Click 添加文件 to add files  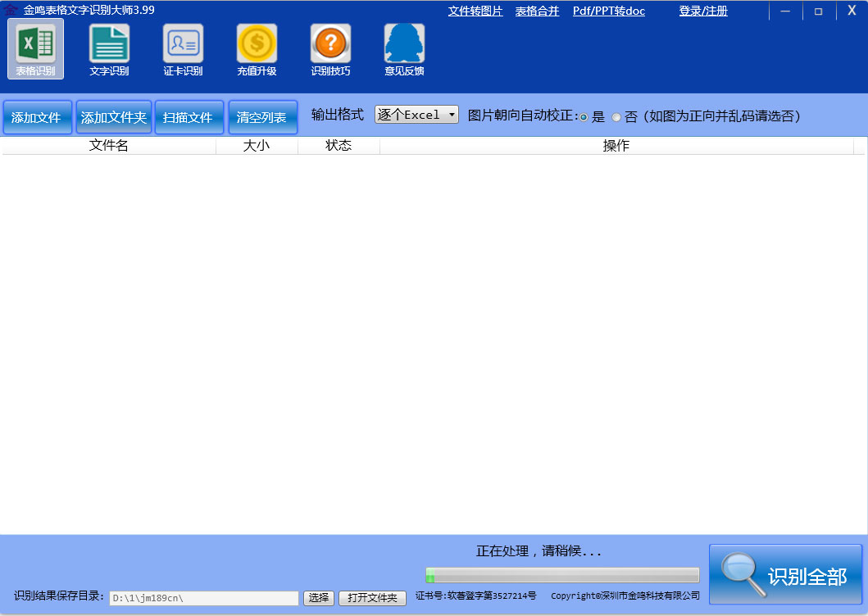click(x=37, y=117)
